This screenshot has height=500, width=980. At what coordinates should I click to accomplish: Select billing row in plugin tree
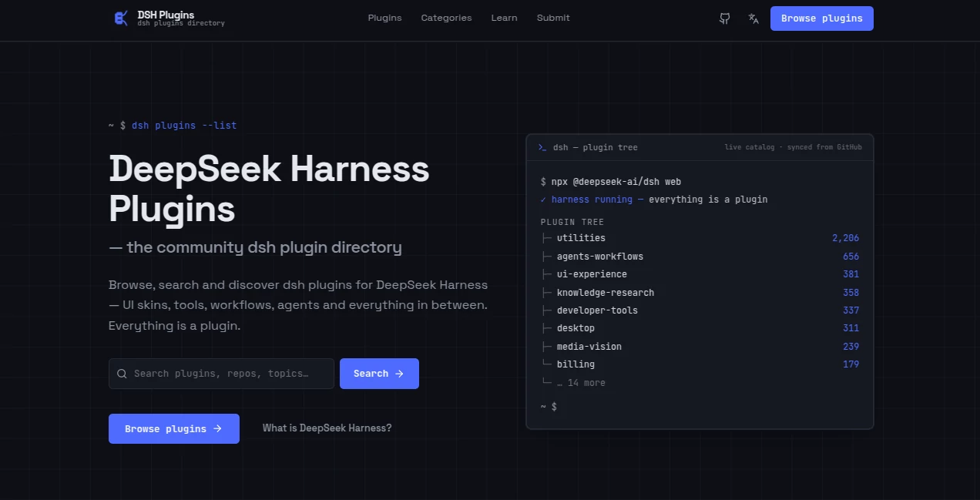coord(700,364)
